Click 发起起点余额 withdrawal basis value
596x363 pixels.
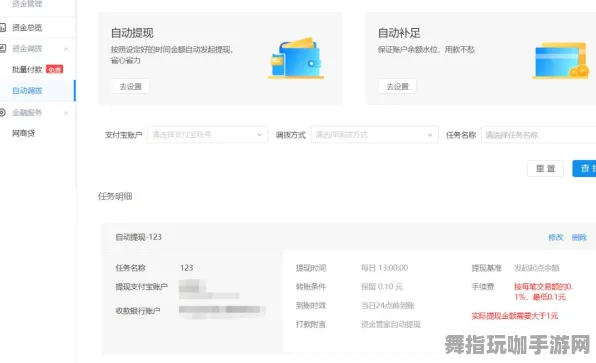point(537,268)
